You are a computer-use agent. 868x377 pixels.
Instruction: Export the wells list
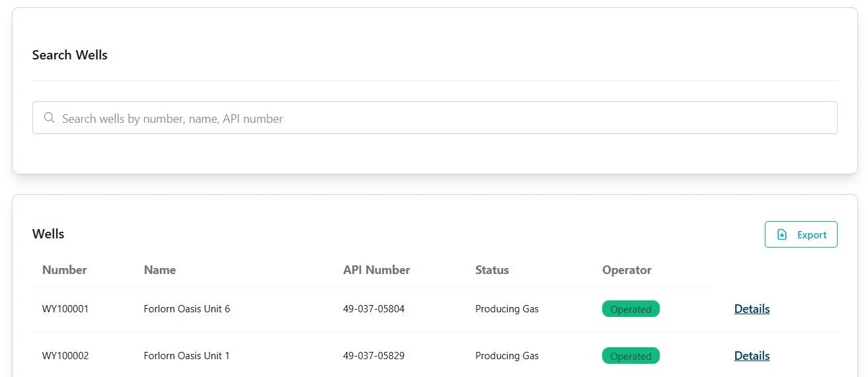[801, 234]
